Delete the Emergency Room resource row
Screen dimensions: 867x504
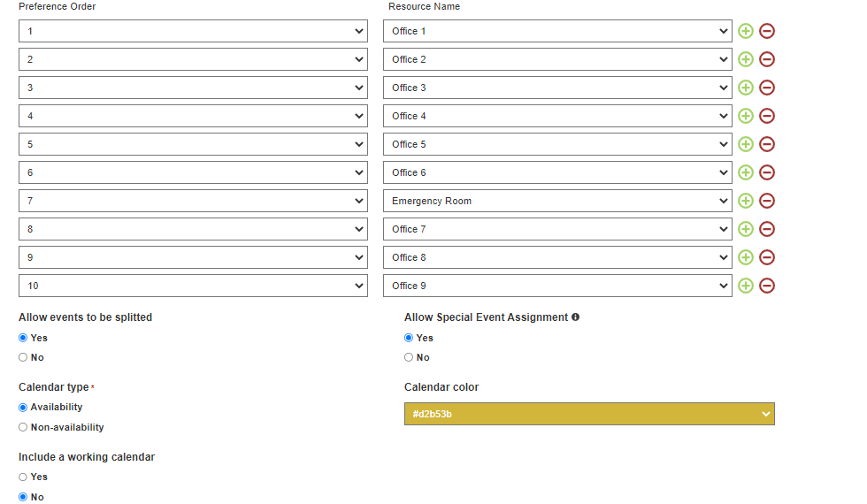(766, 201)
